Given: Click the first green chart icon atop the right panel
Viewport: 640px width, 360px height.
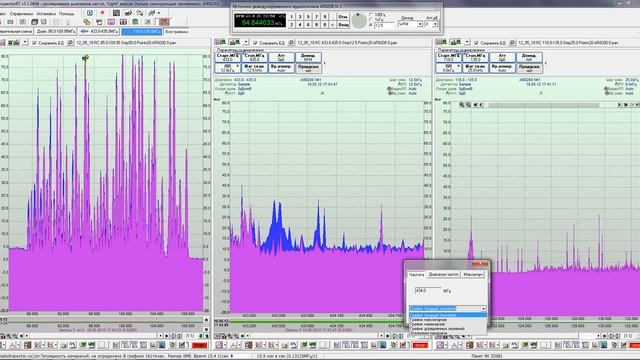Looking at the screenshot, I should coord(441,42).
